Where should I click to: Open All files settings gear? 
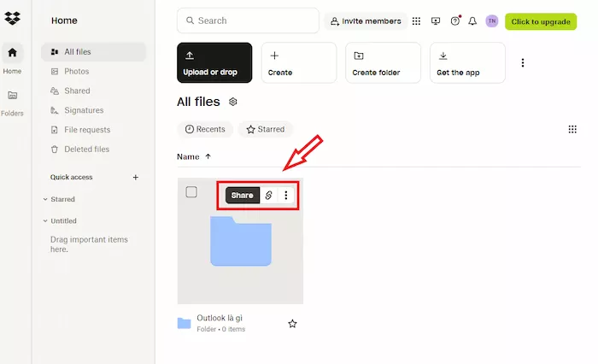tap(233, 103)
